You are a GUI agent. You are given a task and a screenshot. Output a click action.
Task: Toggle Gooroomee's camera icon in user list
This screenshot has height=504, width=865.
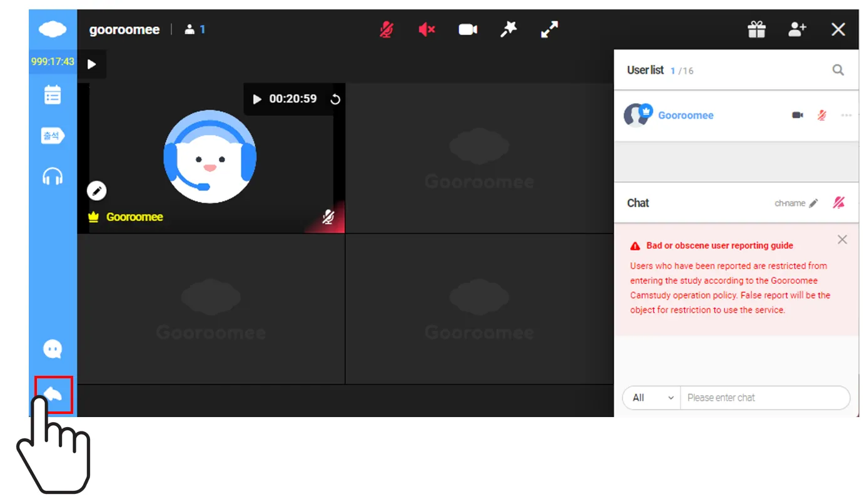pos(797,115)
